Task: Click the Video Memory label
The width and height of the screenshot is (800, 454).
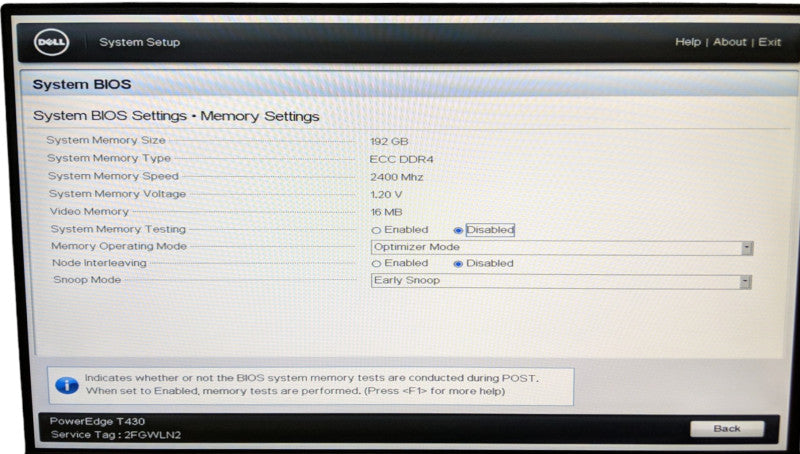Action: pos(89,212)
